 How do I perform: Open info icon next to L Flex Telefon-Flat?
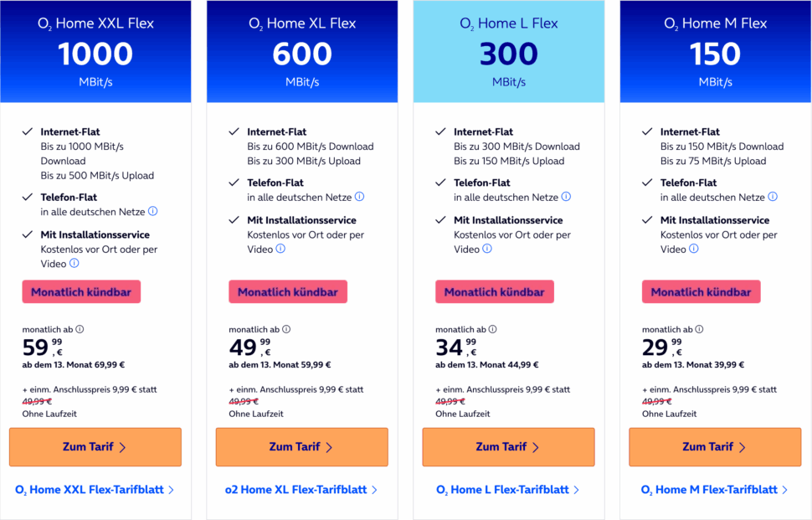pos(567,198)
